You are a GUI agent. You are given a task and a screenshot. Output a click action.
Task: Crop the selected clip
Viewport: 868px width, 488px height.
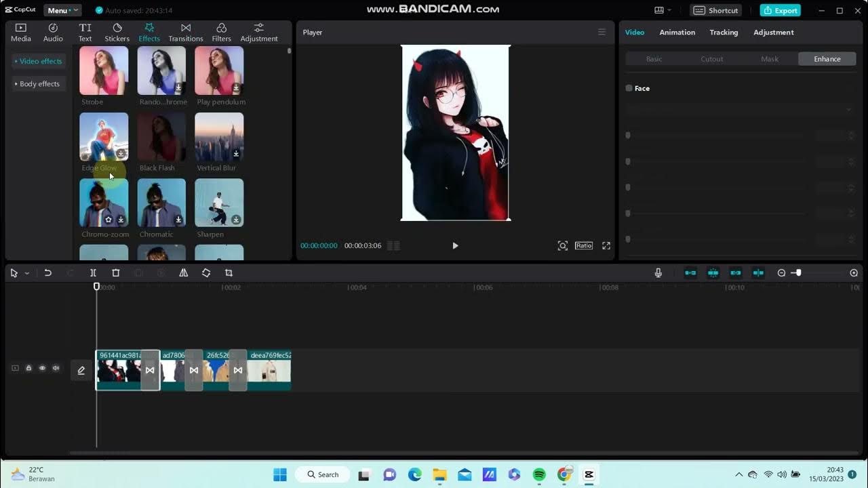coord(229,272)
